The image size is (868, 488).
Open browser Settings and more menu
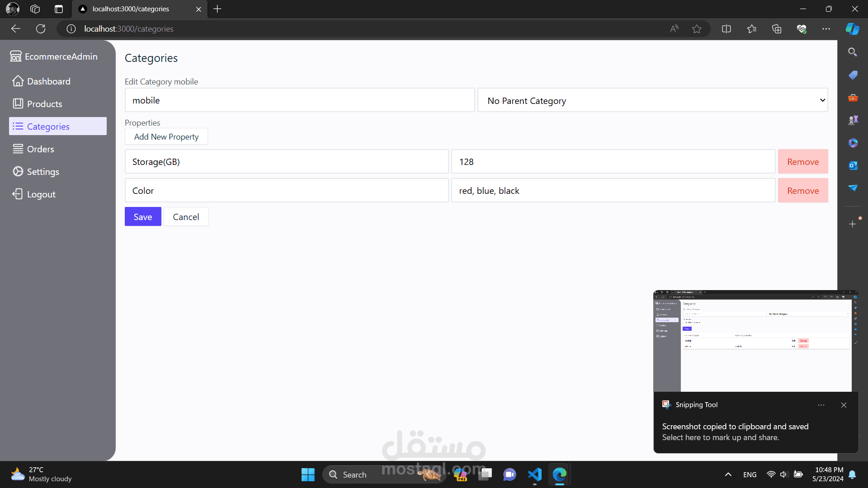point(826,29)
